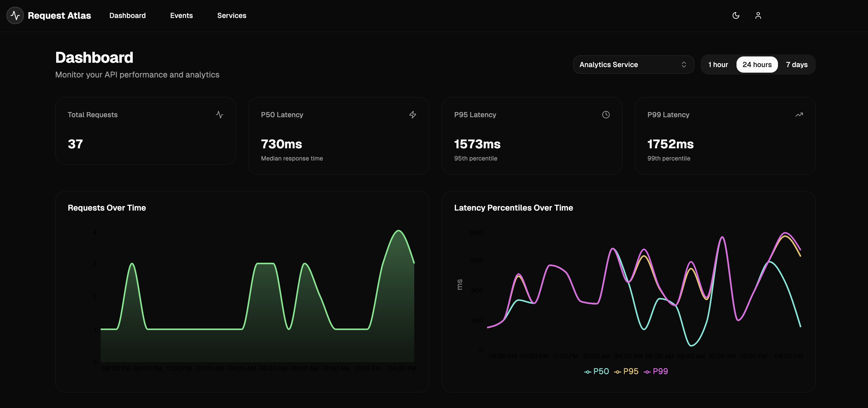Click the clock icon on P95 Latency card
868x408 pixels.
[606, 115]
